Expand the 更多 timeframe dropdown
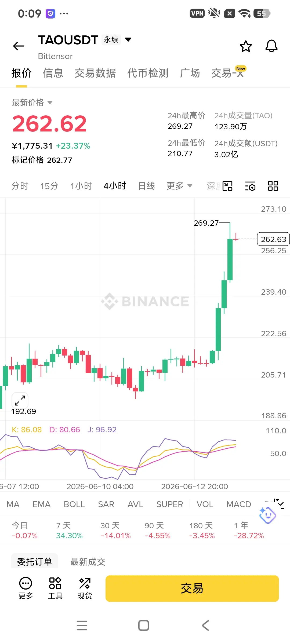This screenshot has width=290, height=644. click(179, 186)
